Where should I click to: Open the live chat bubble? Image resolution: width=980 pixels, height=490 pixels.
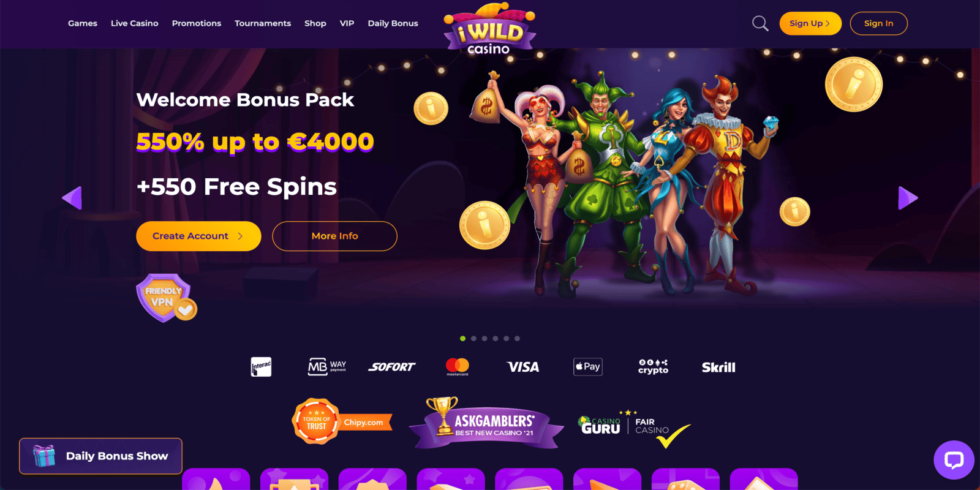954,460
